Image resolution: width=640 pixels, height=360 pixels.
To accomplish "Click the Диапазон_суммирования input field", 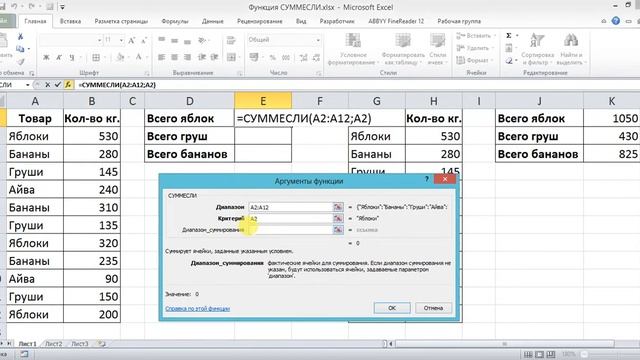I will 291,230.
